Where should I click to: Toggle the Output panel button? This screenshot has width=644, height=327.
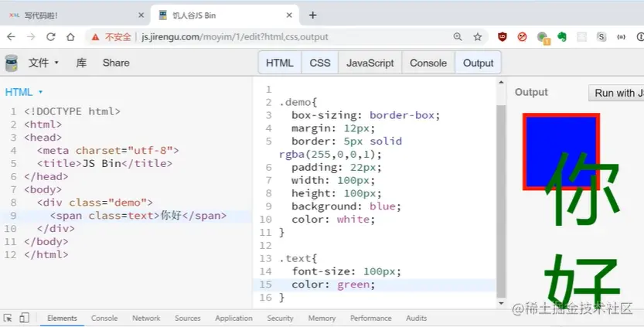[478, 63]
